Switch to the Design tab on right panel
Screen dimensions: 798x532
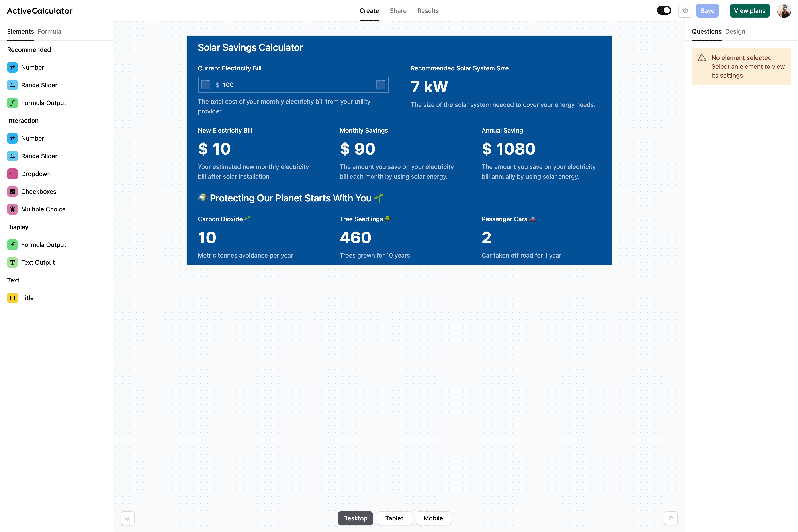coord(735,31)
